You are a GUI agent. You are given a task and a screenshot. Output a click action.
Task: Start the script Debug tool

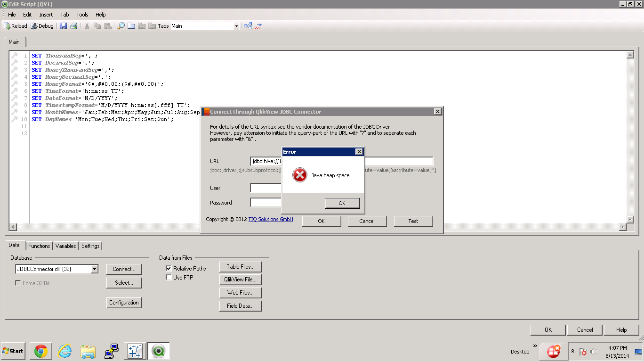tap(42, 26)
